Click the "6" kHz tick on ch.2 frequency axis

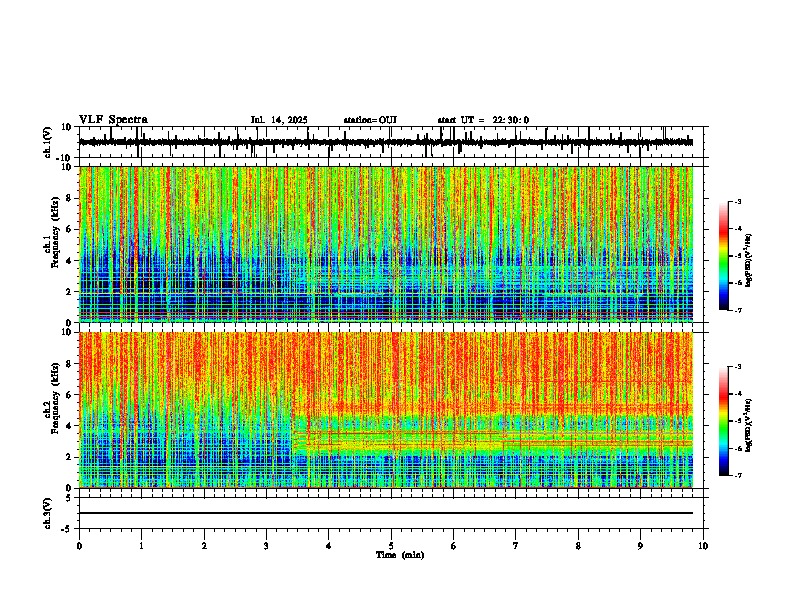pos(70,395)
